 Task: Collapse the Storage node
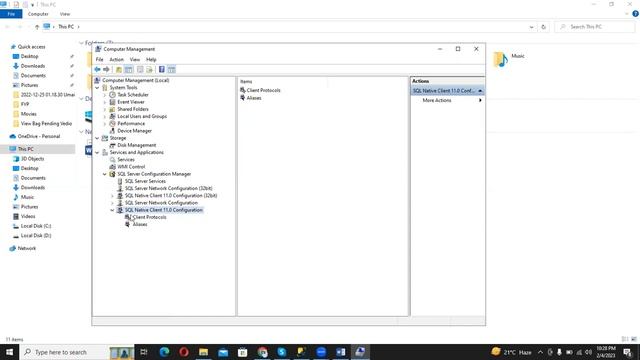point(97,138)
